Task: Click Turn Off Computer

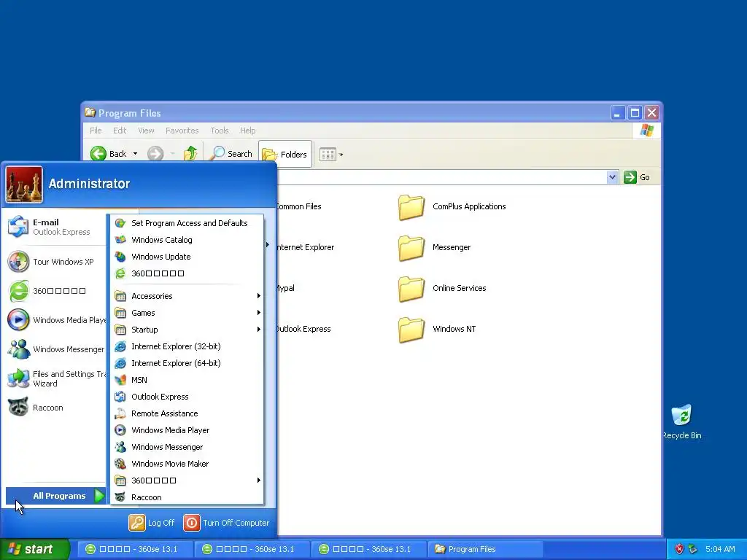Action: click(x=227, y=522)
